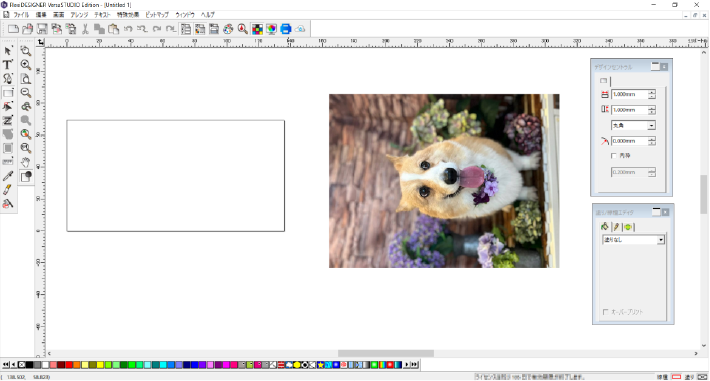This screenshot has width=710, height=381.
Task: Switch to the third green tab in fill editor
Action: coord(628,227)
